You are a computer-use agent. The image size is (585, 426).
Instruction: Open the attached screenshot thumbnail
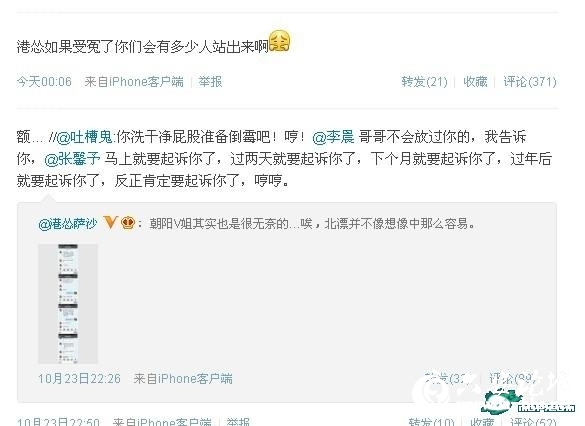(68, 304)
